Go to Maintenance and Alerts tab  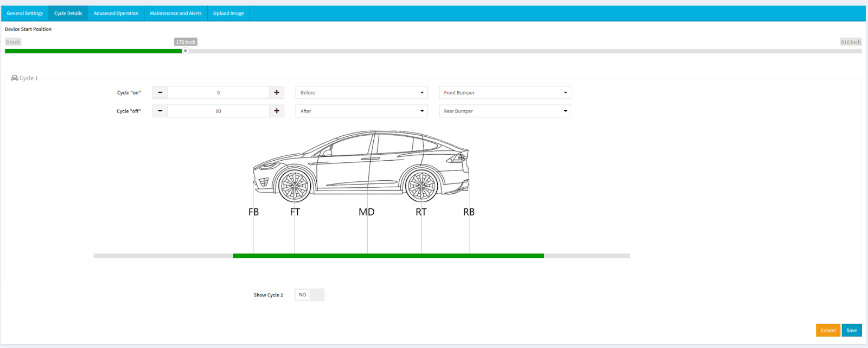(176, 14)
